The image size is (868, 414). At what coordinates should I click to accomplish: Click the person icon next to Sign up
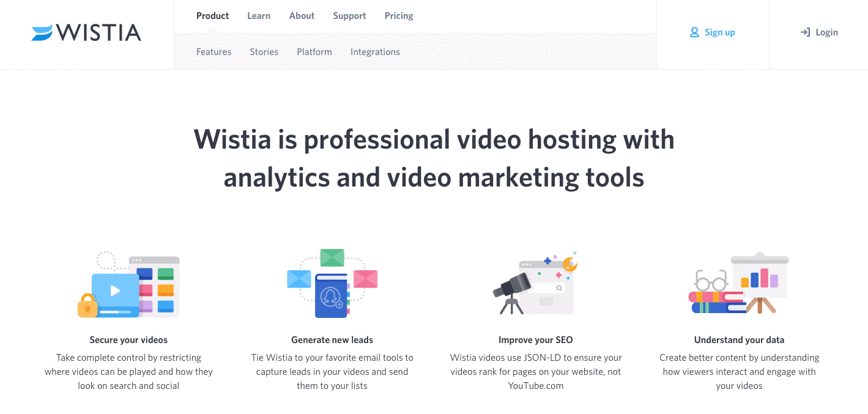click(694, 32)
